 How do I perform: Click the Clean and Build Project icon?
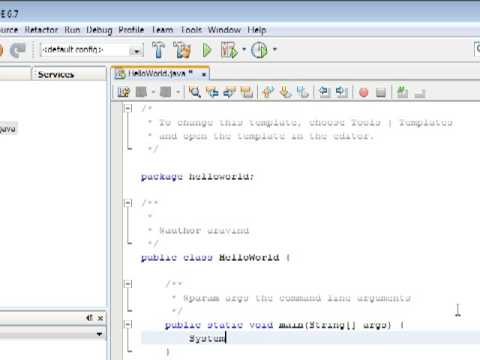(182, 50)
